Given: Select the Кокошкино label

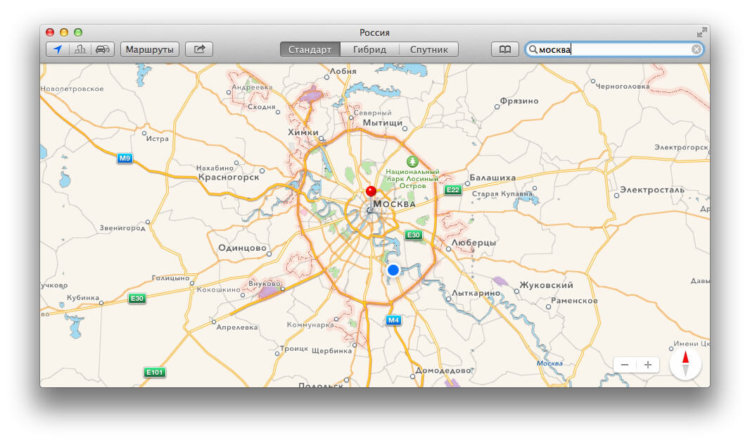Looking at the screenshot, I should point(219,289).
